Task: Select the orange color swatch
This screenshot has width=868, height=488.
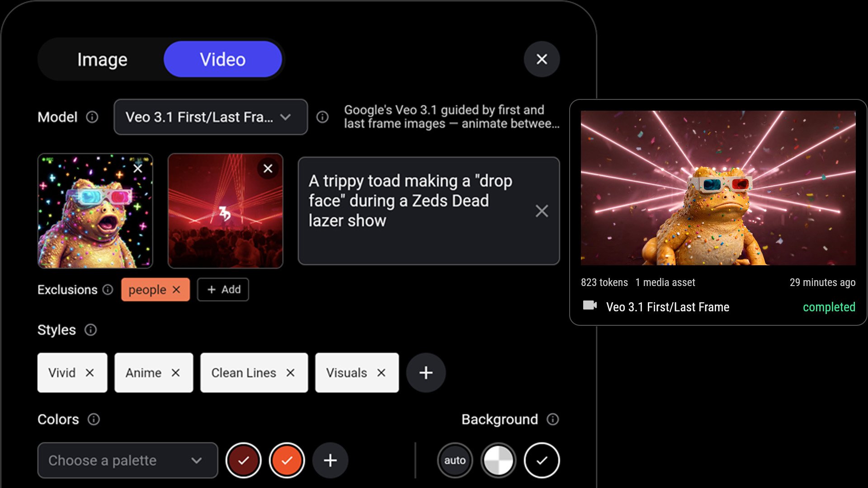Action: click(287, 460)
